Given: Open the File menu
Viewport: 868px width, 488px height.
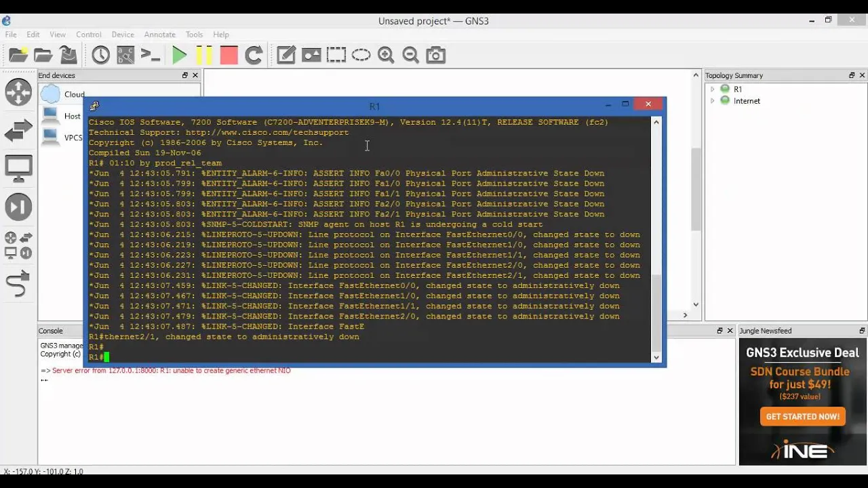Looking at the screenshot, I should (x=11, y=35).
